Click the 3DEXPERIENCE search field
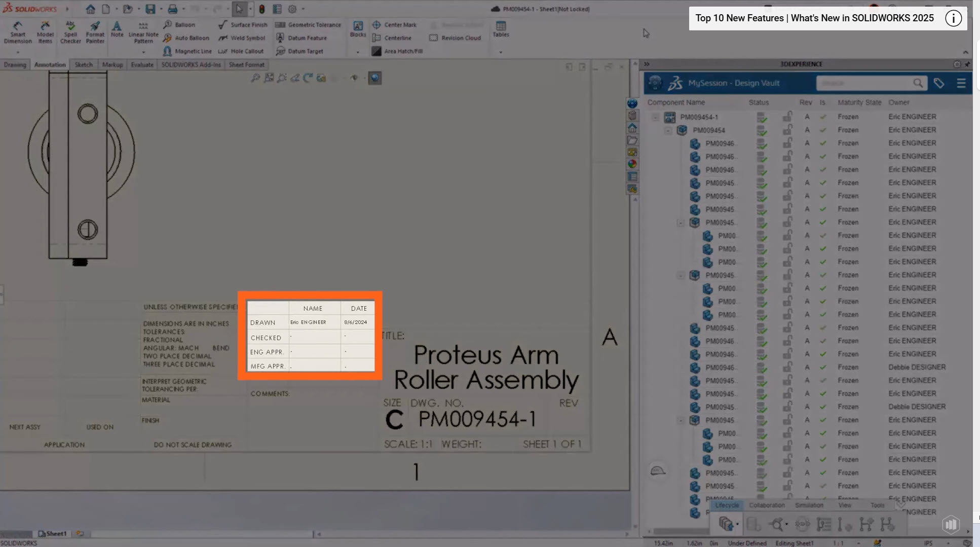The image size is (980, 547). 864,83
